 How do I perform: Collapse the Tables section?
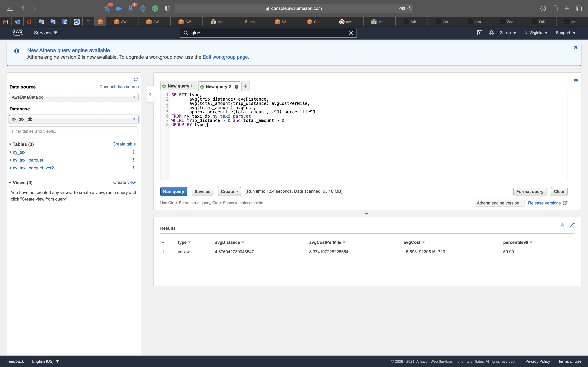(10, 144)
